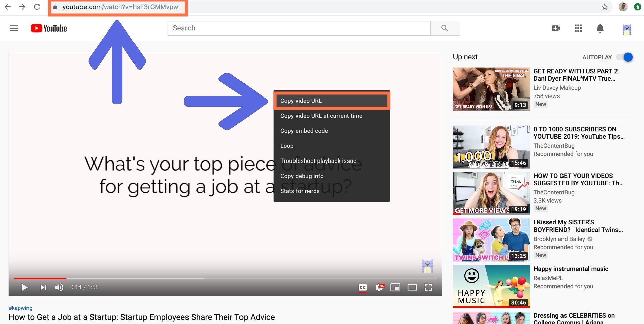Viewport: 644px width, 324px height.
Task: Click the #kapwing hashtag link
Action: [x=20, y=308]
